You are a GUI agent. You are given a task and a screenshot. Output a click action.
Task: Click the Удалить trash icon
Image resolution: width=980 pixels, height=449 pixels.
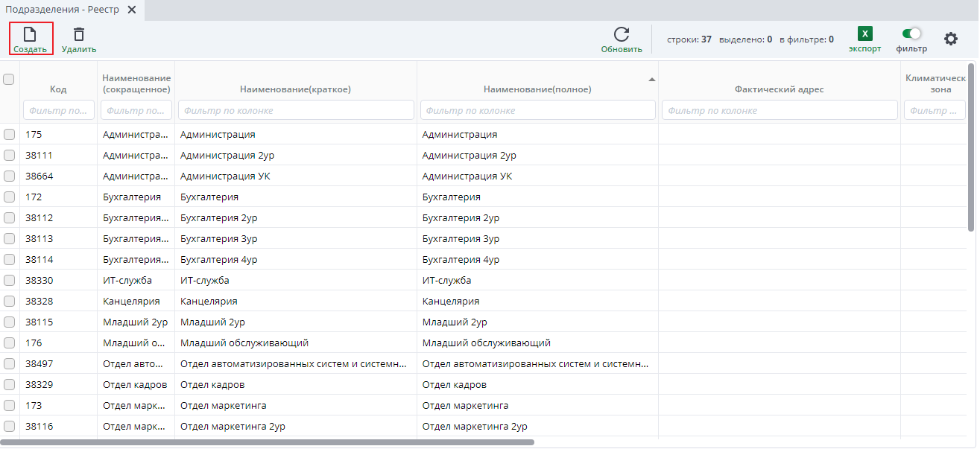[79, 35]
